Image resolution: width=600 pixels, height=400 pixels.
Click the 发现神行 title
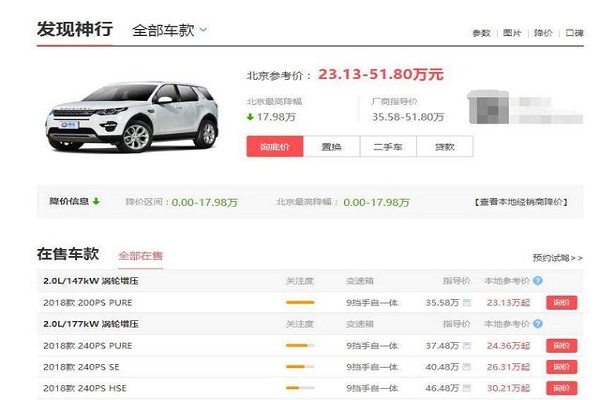[x=75, y=29]
